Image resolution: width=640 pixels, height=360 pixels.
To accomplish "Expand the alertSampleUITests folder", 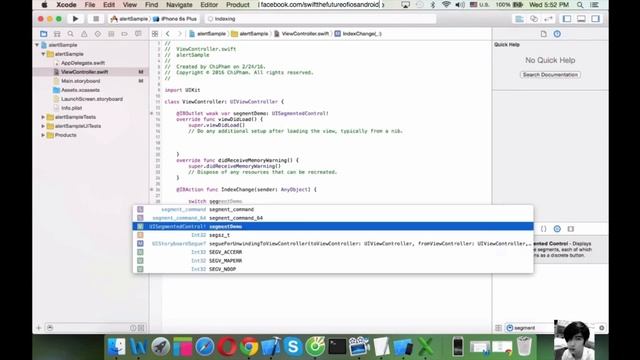I will click(43, 126).
